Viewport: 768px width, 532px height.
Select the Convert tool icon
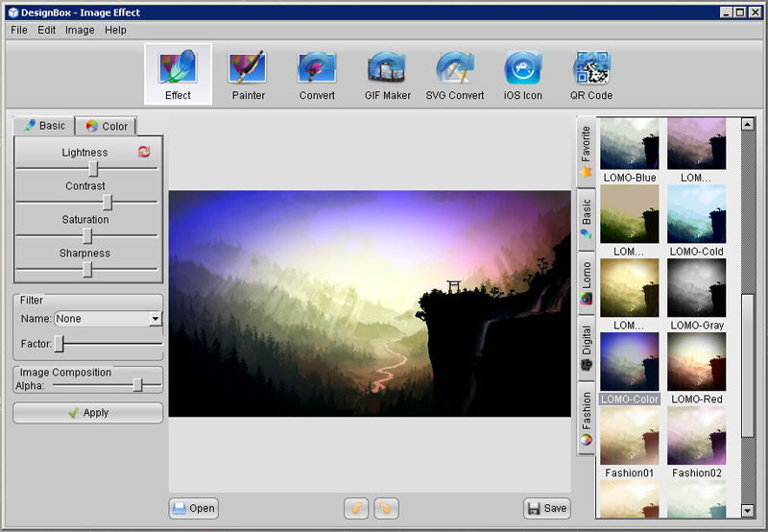point(317,75)
